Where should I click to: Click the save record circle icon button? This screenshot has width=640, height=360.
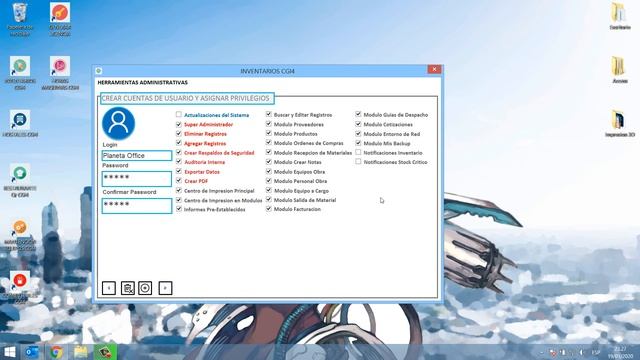[145, 288]
